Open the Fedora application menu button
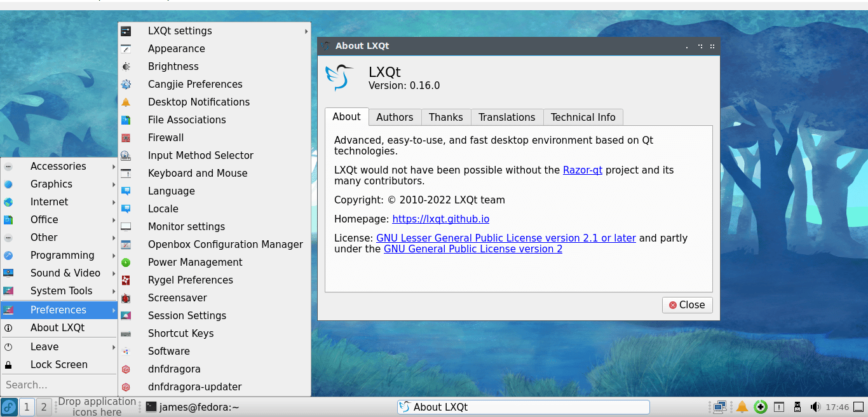 [x=9, y=407]
